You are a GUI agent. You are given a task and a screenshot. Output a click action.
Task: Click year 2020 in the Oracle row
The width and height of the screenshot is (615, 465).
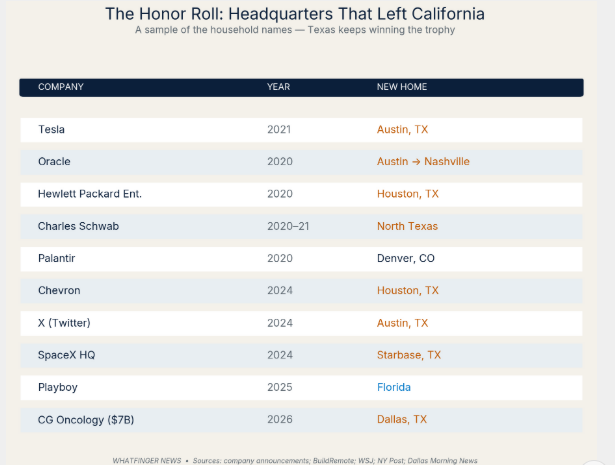click(280, 162)
